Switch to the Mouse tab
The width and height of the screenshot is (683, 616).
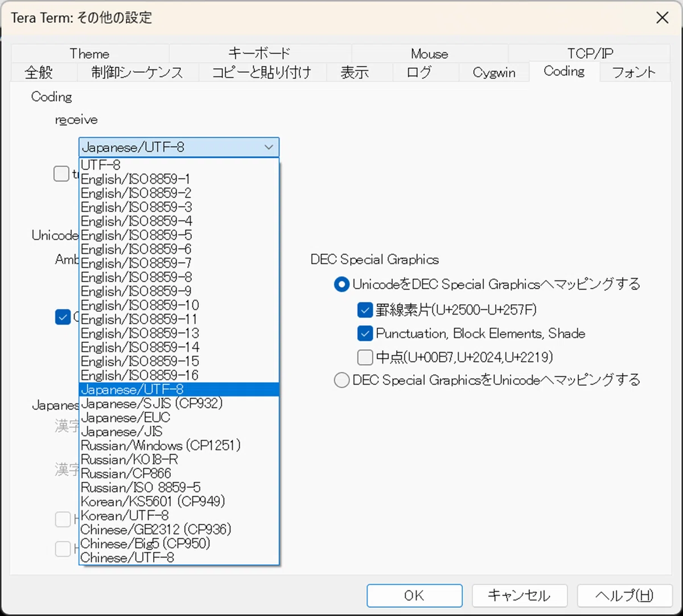tap(429, 53)
